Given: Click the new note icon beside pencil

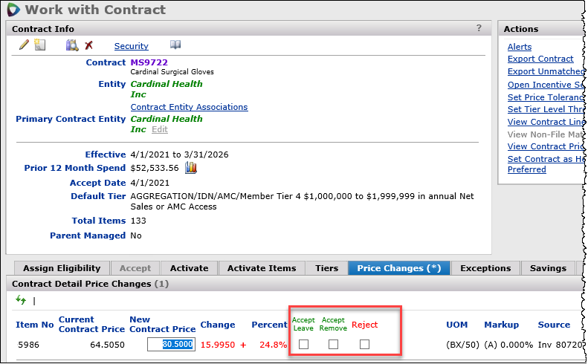Looking at the screenshot, I should tap(39, 45).
